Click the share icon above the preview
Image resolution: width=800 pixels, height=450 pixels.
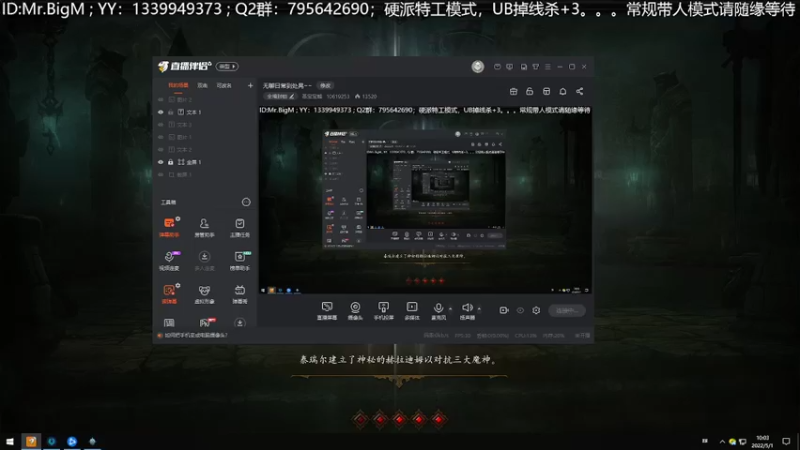[x=580, y=91]
